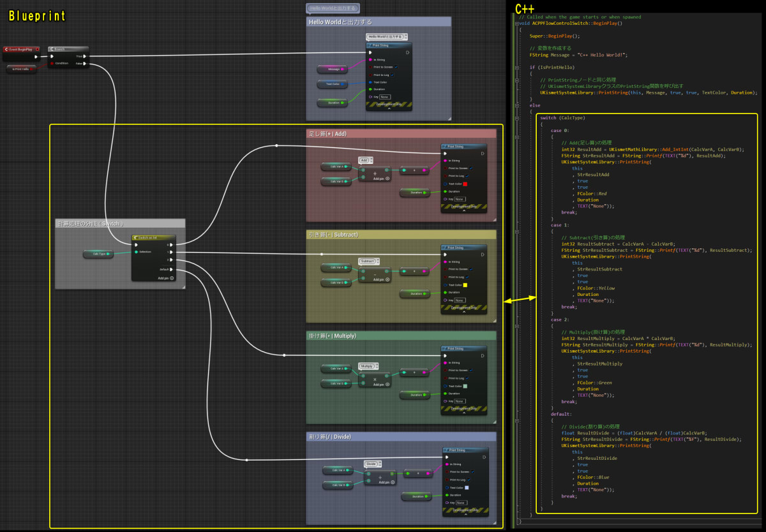This screenshot has width=766, height=532.
Task: Click the Key pin on Hello World Print String
Action: coord(370,97)
